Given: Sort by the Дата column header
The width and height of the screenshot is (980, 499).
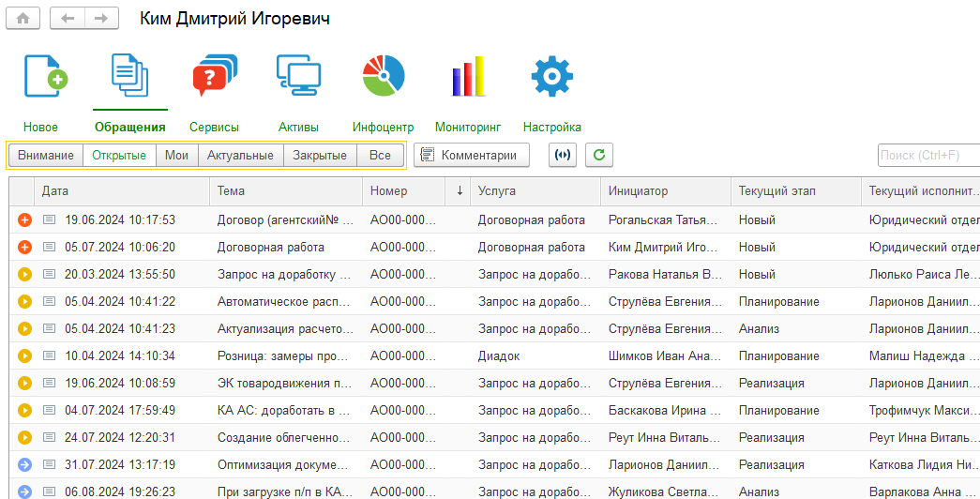Looking at the screenshot, I should point(122,191).
